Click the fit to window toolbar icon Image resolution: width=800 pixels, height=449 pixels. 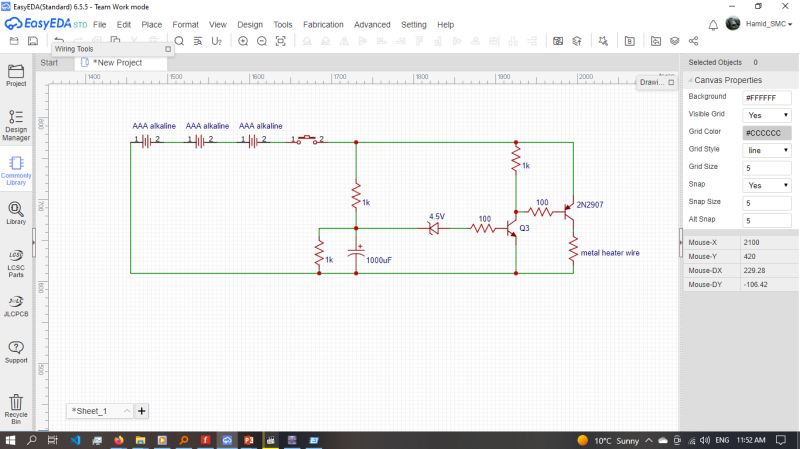281,41
